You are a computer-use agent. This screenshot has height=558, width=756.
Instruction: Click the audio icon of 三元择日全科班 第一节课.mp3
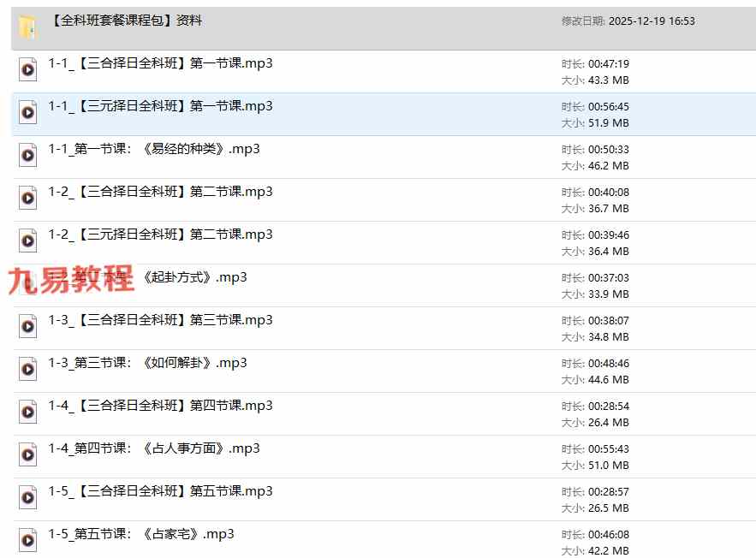tap(28, 112)
